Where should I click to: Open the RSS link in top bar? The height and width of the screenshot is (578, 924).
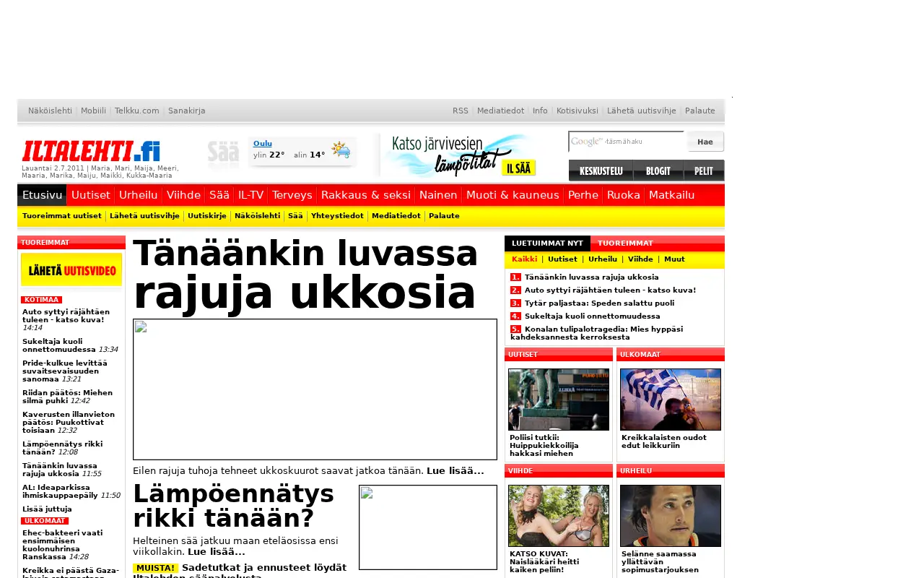[461, 111]
